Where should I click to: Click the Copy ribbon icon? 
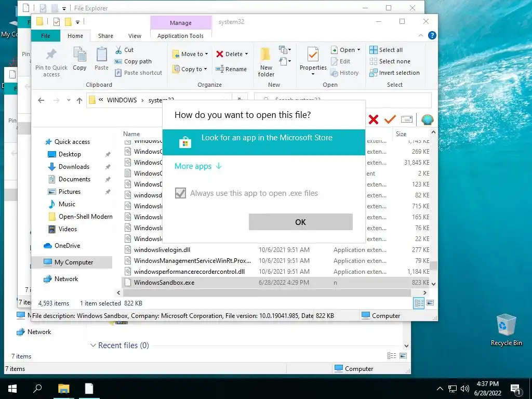[79, 55]
